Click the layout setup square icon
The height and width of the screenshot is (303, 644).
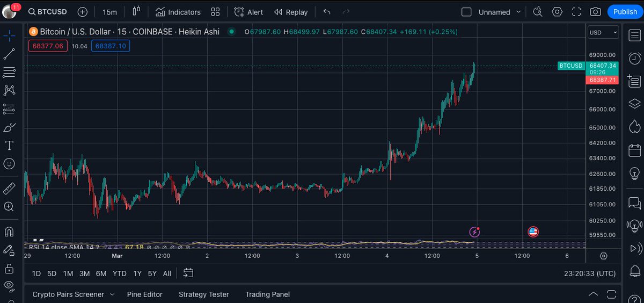click(466, 12)
